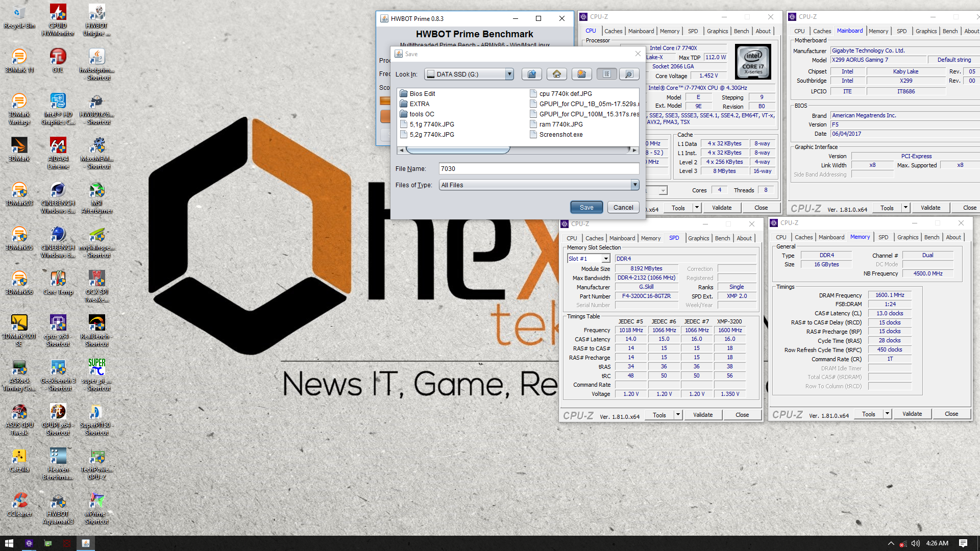980x551 pixels.
Task: Select ram 7740k.JPG file
Action: (x=556, y=124)
